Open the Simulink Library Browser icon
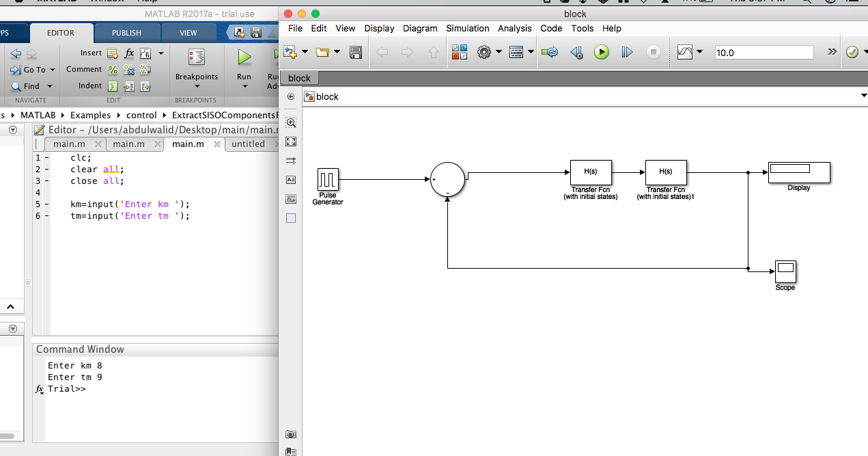Screen dimensions: 868x456 click(x=459, y=53)
